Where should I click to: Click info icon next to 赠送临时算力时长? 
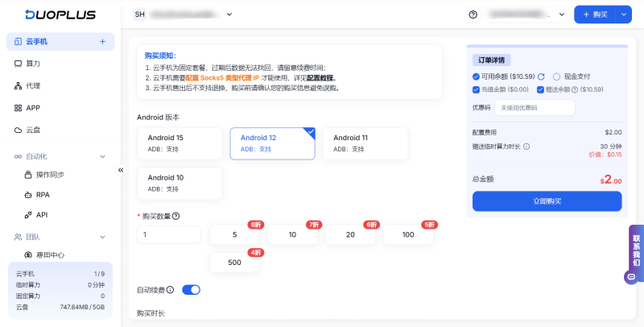[526, 147]
